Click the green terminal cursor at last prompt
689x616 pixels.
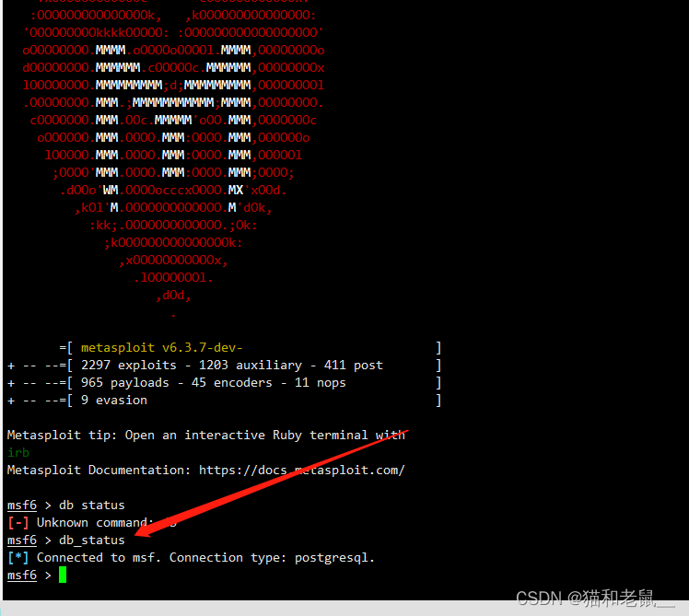(63, 575)
